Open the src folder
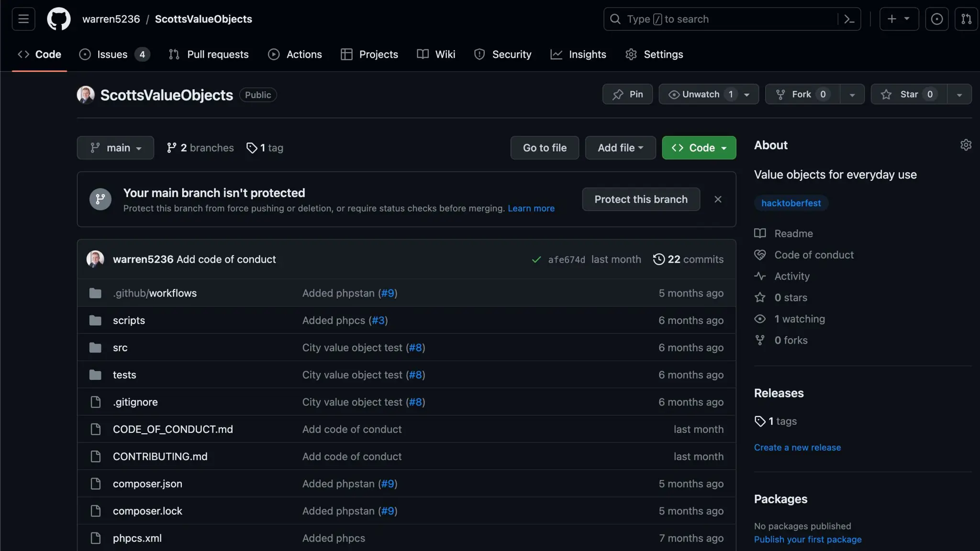980x551 pixels. [120, 348]
